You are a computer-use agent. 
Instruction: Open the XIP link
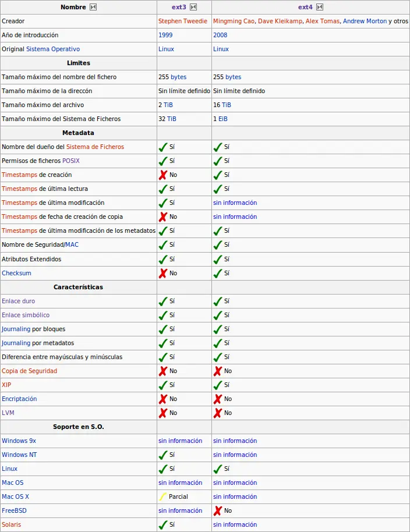(x=6, y=385)
